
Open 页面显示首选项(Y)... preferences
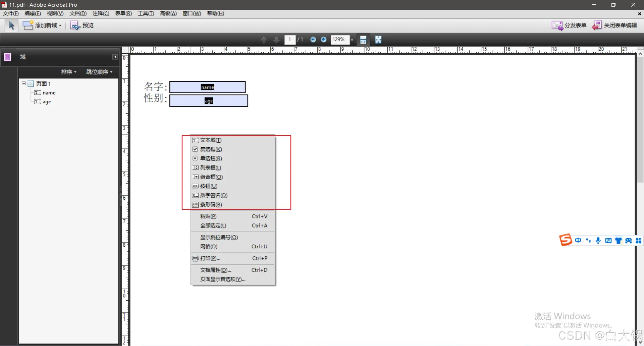coord(232,279)
